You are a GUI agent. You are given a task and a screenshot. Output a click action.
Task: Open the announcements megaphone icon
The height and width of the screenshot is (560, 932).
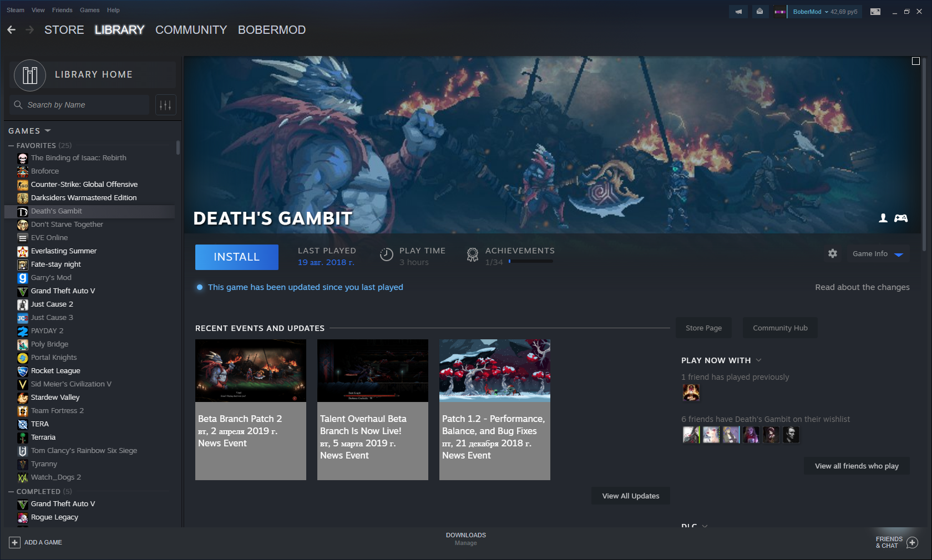pos(738,12)
